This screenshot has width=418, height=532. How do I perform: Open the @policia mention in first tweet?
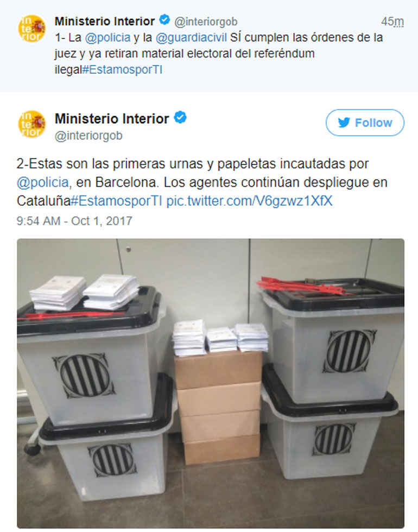107,37
